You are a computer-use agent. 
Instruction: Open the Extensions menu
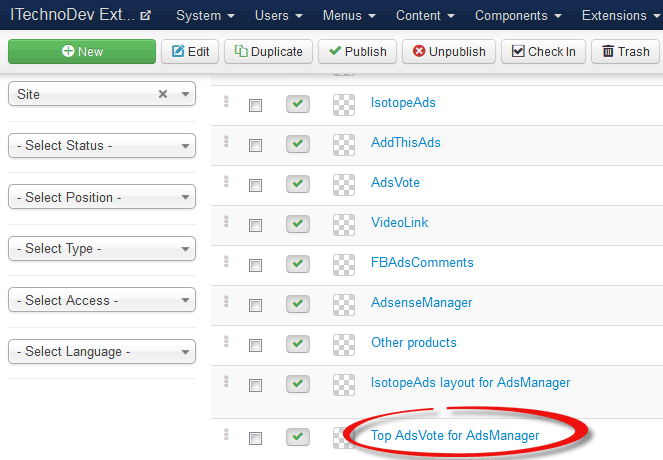click(x=621, y=16)
